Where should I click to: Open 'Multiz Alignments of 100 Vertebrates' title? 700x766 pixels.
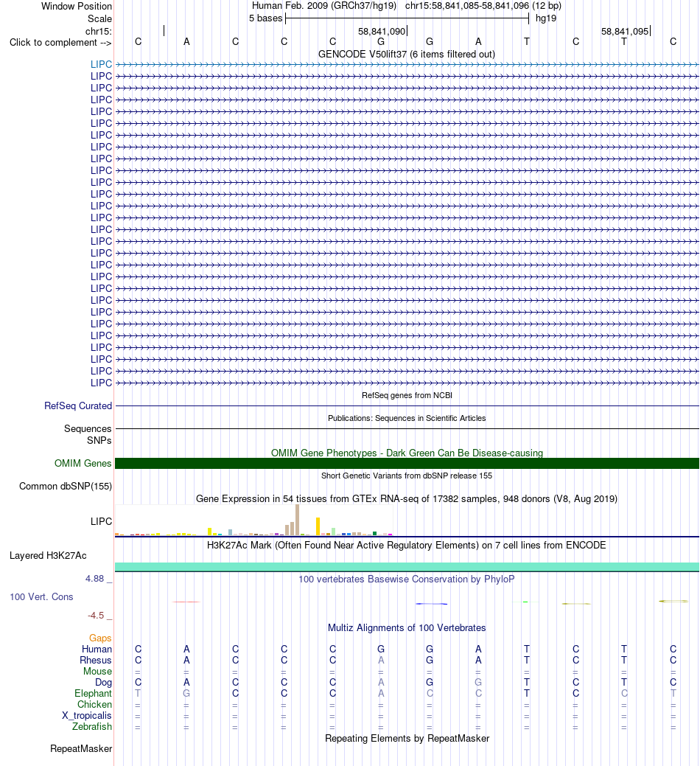click(x=407, y=628)
